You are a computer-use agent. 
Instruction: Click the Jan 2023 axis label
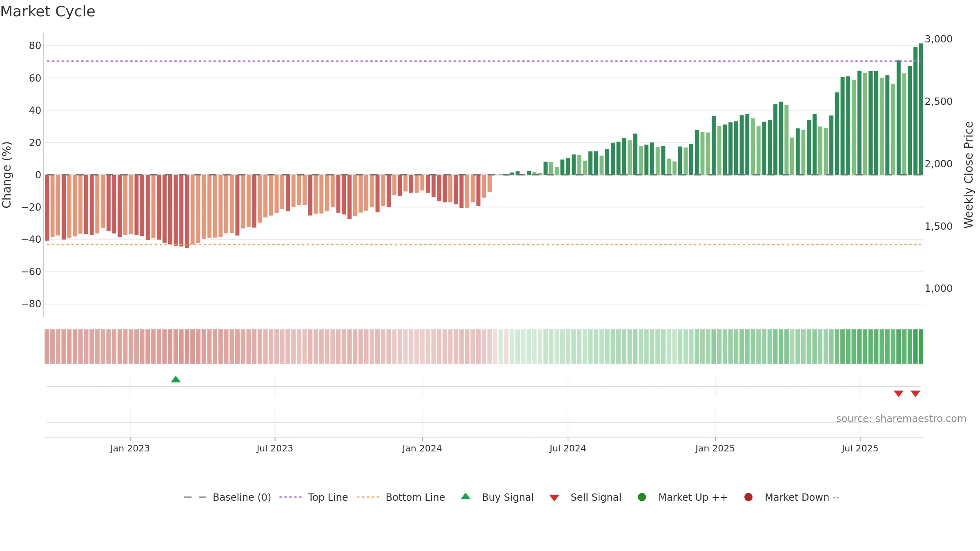tap(130, 448)
